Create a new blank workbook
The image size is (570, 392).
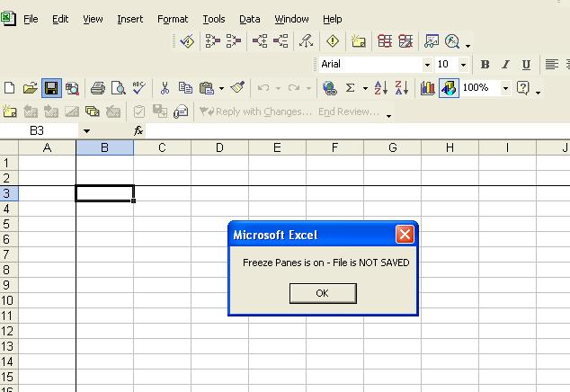coord(10,88)
